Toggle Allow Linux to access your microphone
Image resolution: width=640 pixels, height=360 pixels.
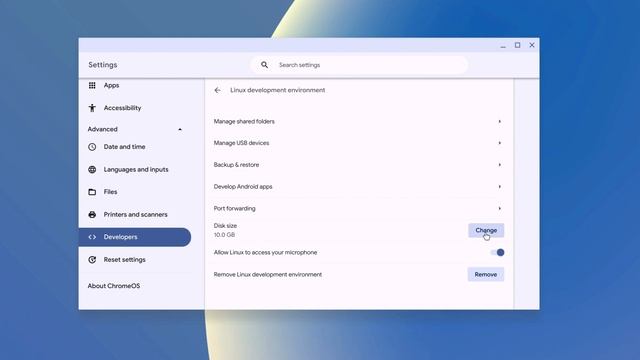point(498,253)
